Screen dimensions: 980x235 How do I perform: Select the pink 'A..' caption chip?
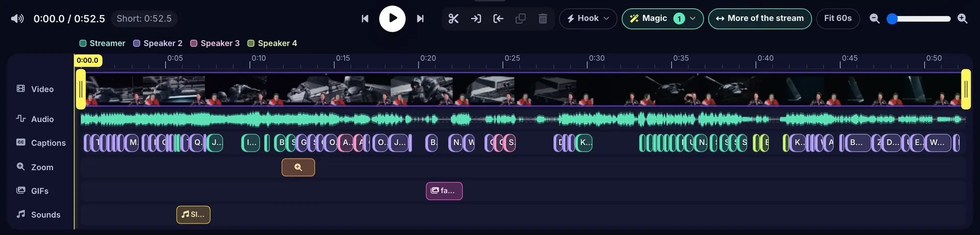pyautogui.click(x=345, y=143)
